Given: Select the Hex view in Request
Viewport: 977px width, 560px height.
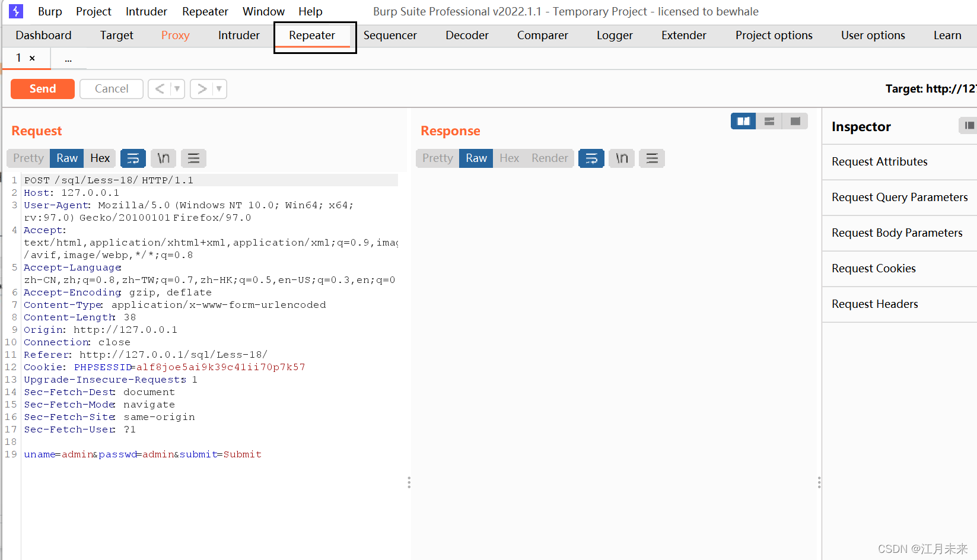Looking at the screenshot, I should pyautogui.click(x=100, y=158).
